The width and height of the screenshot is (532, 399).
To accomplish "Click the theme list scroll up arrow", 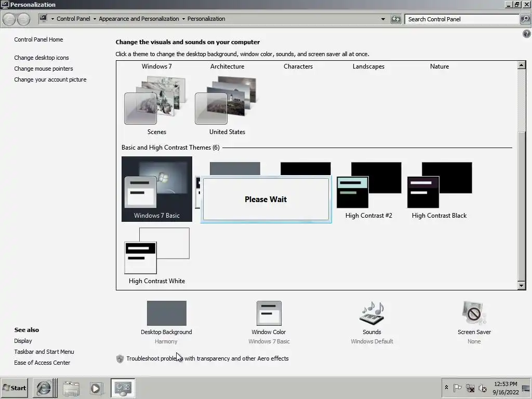I will click(x=522, y=65).
